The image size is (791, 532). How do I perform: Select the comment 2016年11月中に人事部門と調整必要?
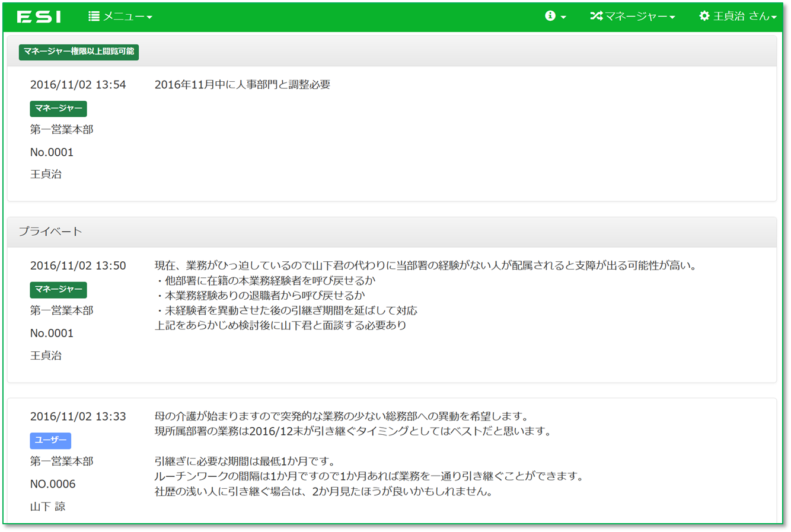(x=243, y=85)
